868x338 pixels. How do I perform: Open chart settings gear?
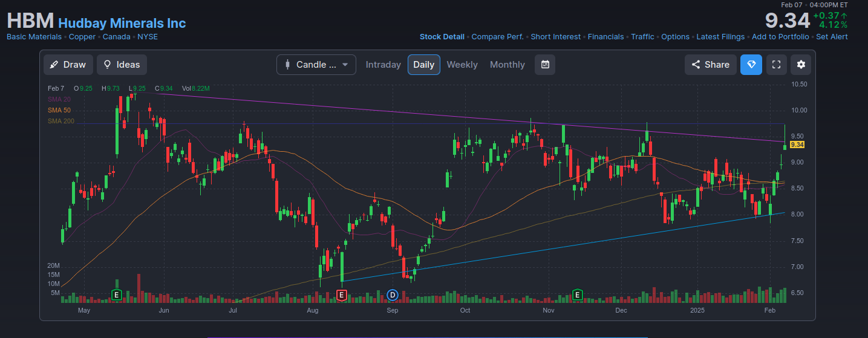click(x=801, y=65)
